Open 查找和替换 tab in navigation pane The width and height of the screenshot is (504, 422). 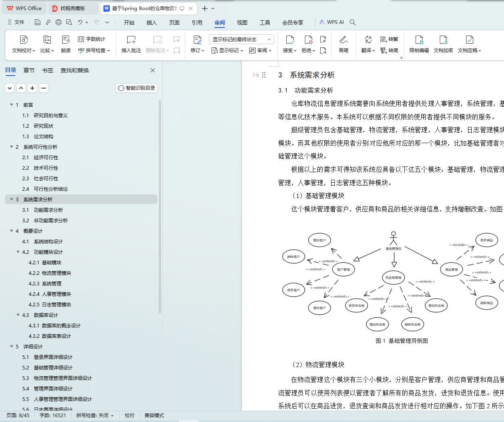tap(75, 70)
